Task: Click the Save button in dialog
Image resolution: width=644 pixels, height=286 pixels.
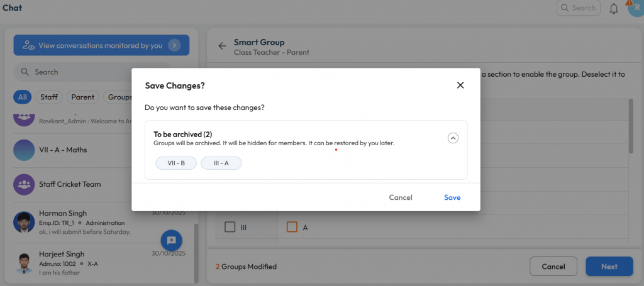Action: 452,197
